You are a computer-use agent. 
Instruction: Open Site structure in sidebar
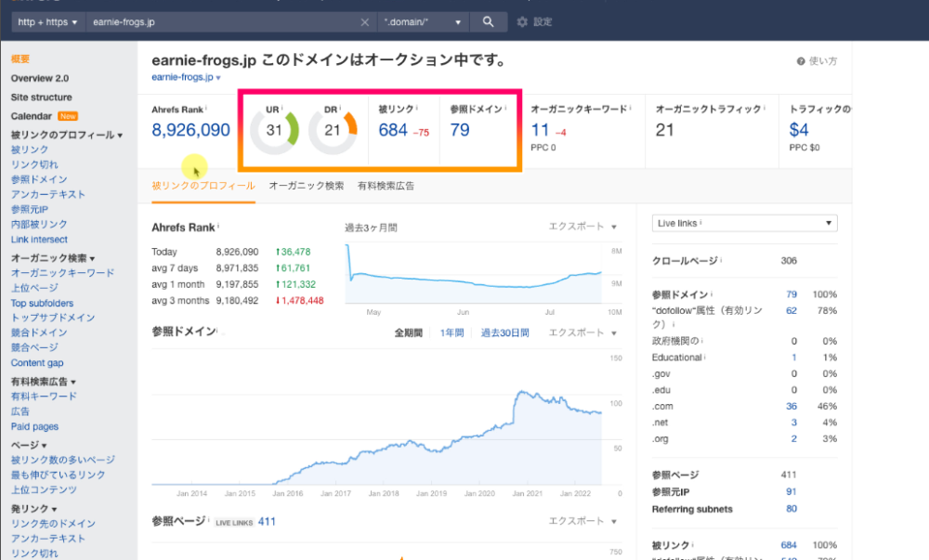pos(42,98)
